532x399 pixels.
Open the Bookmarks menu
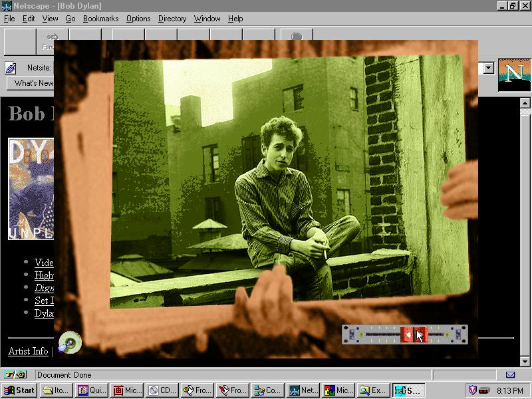pyautogui.click(x=101, y=19)
